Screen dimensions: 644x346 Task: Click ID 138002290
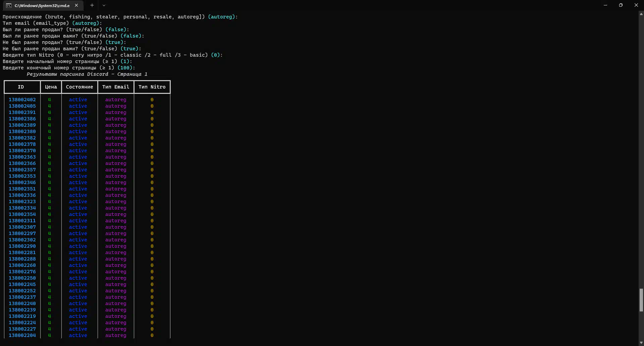[x=22, y=246]
